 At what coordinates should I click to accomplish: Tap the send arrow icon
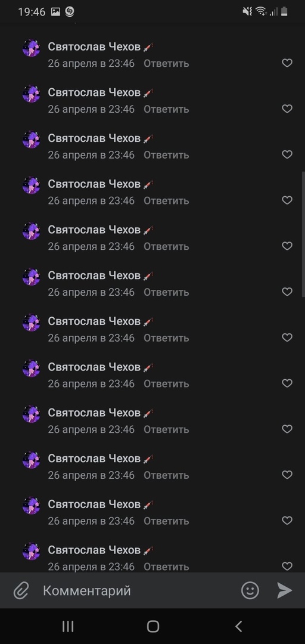[x=284, y=590]
